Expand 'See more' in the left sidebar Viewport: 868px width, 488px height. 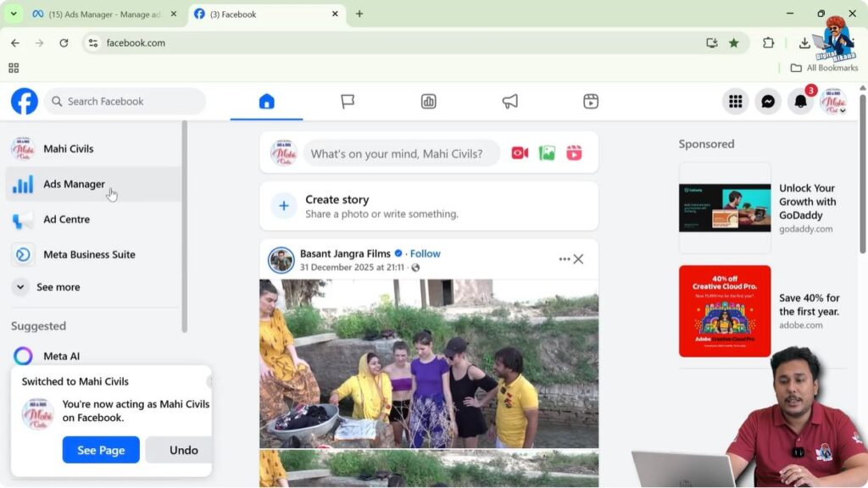click(59, 287)
